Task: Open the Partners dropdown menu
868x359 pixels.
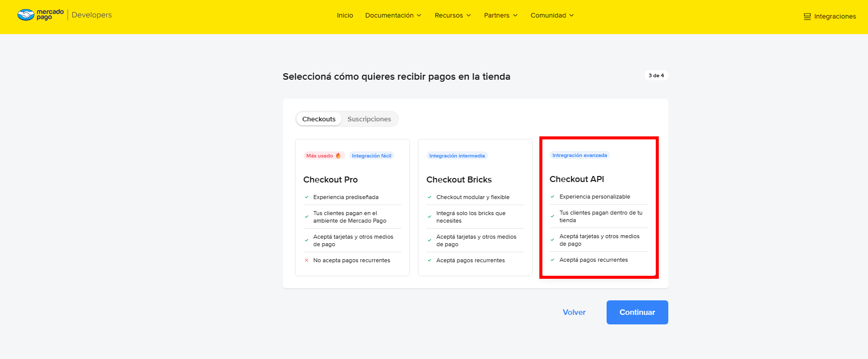Action: coord(501,16)
